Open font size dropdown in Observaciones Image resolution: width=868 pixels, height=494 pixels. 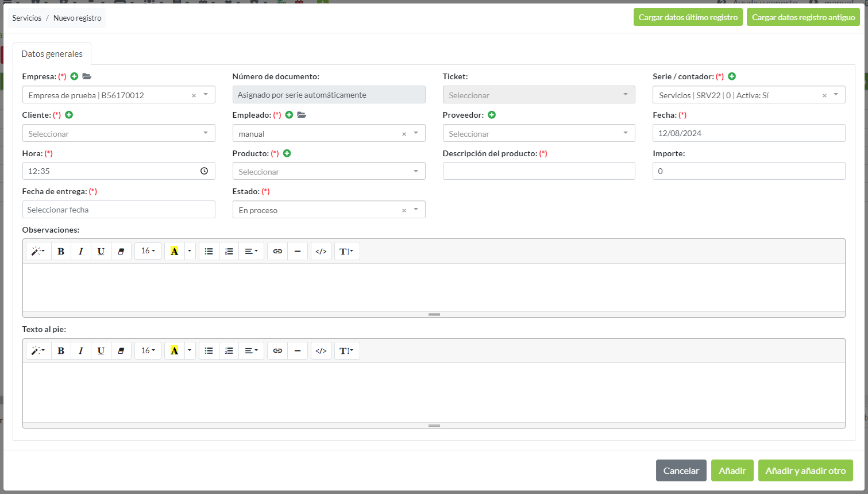[148, 251]
